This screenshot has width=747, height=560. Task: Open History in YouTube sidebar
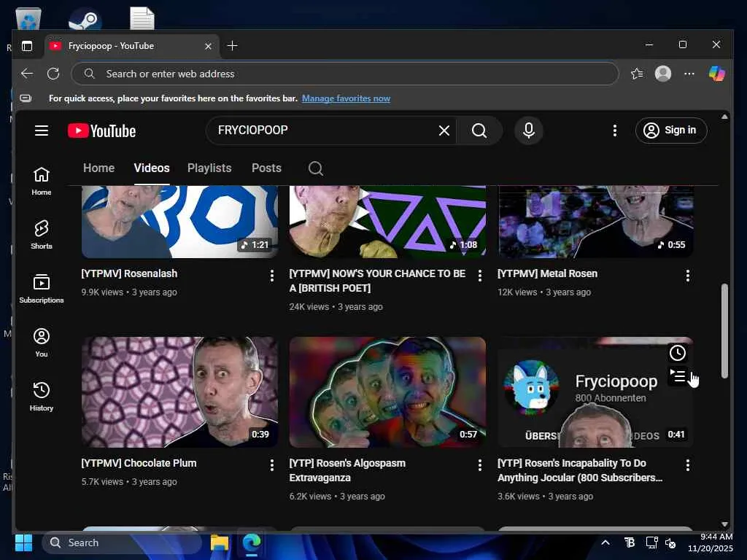pyautogui.click(x=42, y=396)
